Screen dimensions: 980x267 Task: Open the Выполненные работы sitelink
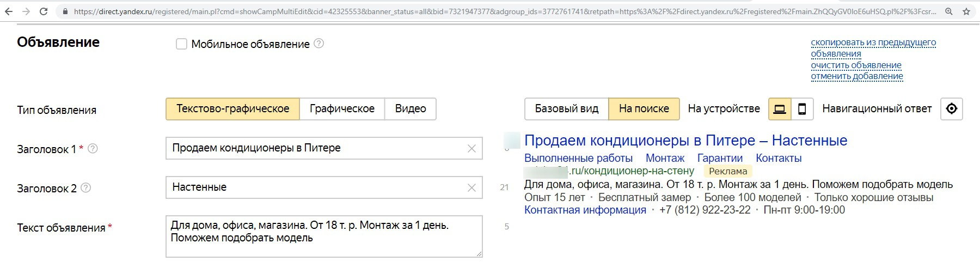(578, 159)
